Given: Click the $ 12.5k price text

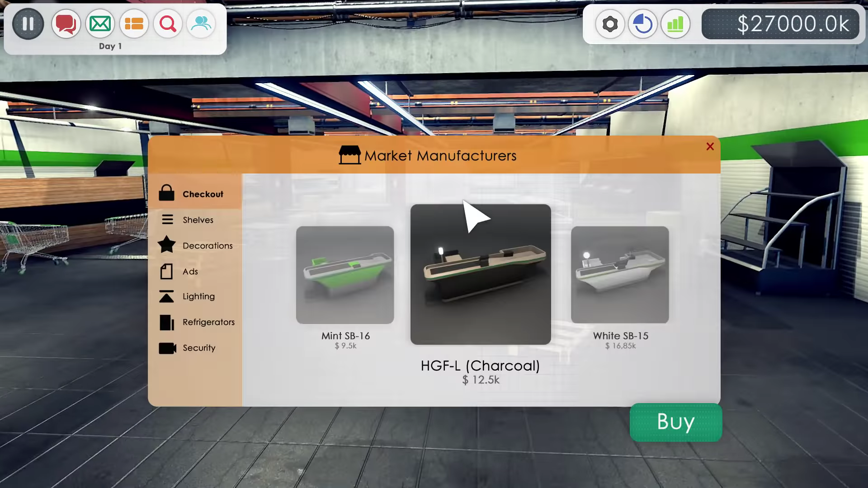Looking at the screenshot, I should coord(481,380).
